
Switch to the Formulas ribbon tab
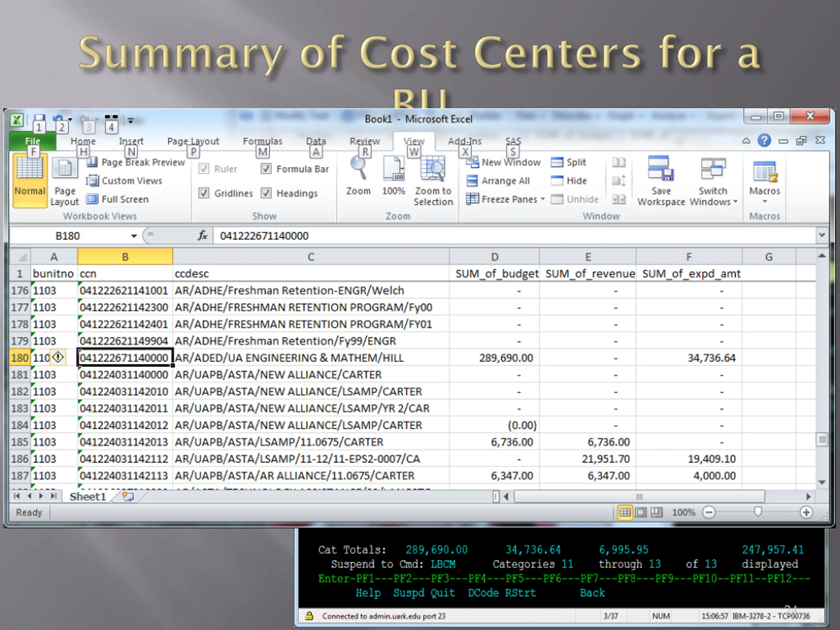262,141
